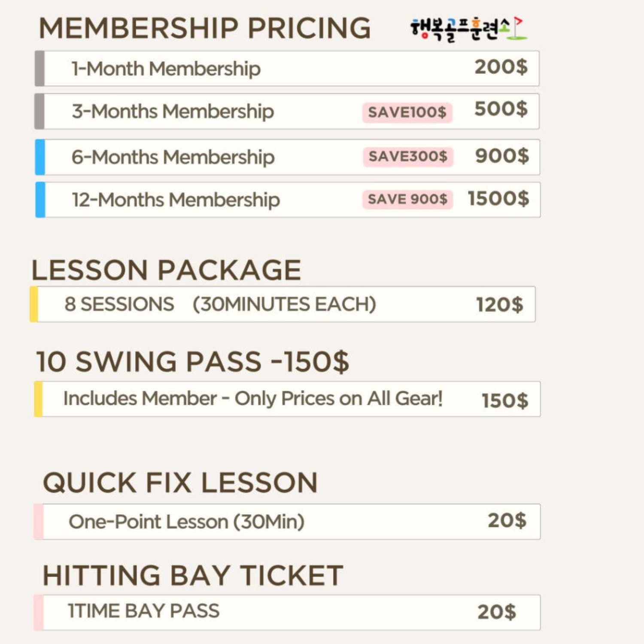The image size is (644, 644).
Task: Select the 8 Sessions lesson package row
Action: (283, 304)
